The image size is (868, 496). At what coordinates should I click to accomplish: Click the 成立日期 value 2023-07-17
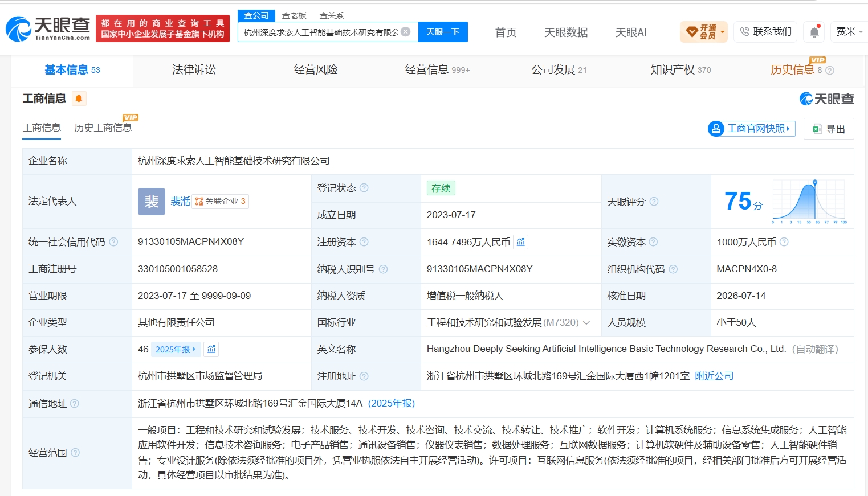coord(451,215)
